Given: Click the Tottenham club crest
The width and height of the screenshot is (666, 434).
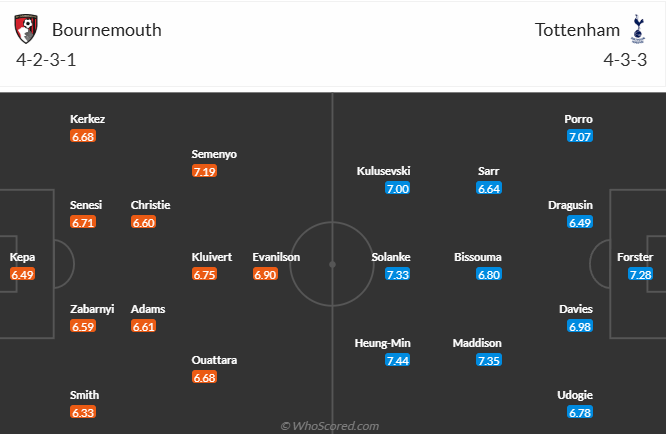Looking at the screenshot, I should tap(637, 29).
